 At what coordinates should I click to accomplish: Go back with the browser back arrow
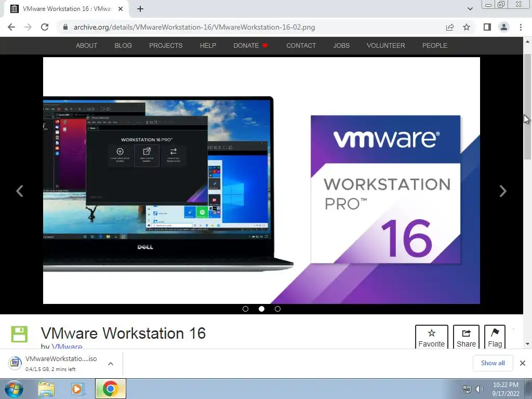tap(11, 27)
